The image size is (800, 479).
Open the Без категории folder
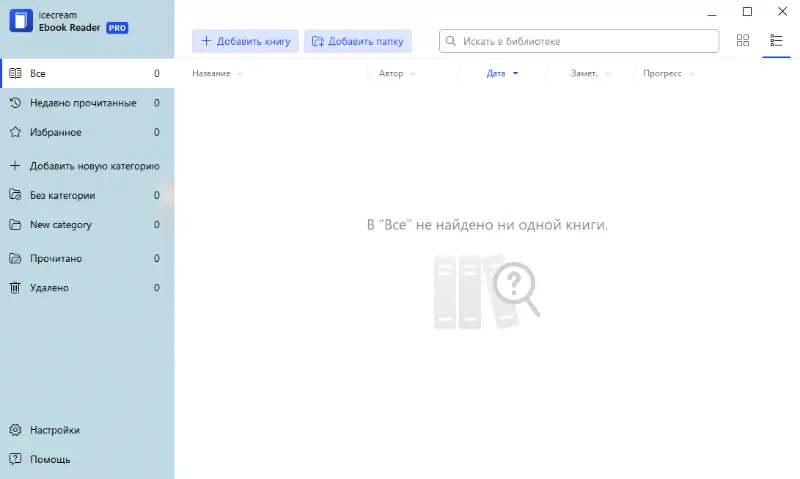click(x=87, y=195)
